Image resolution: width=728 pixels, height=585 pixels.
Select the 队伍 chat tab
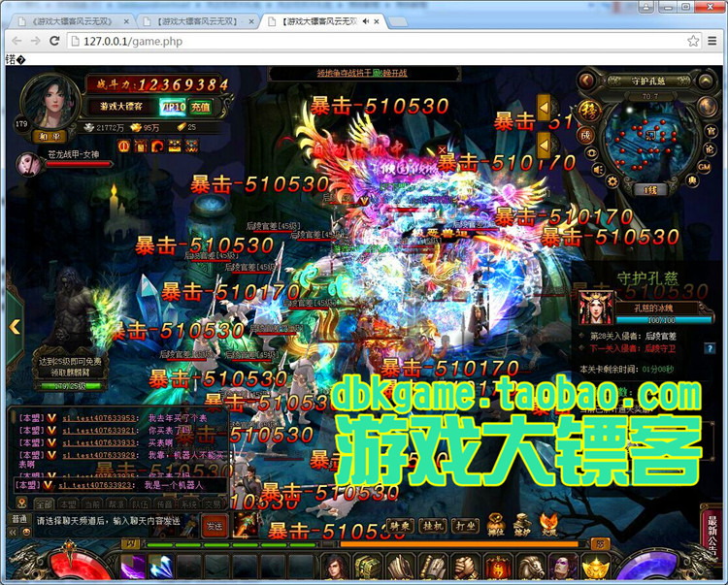pyautogui.click(x=141, y=504)
